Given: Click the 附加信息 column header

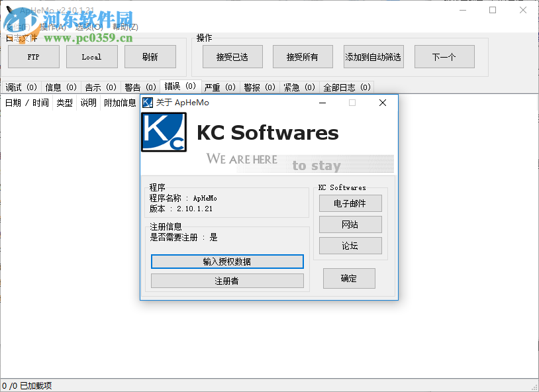Looking at the screenshot, I should point(120,103).
